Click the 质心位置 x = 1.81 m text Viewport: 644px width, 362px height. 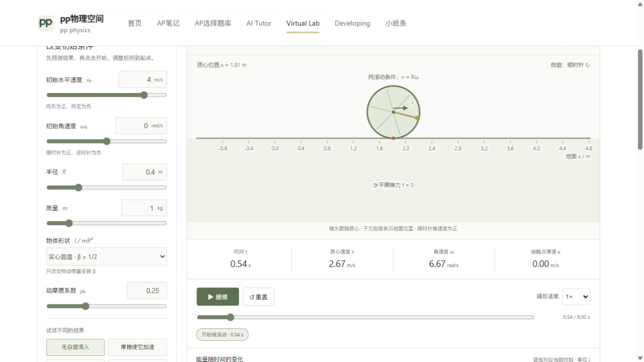(222, 65)
